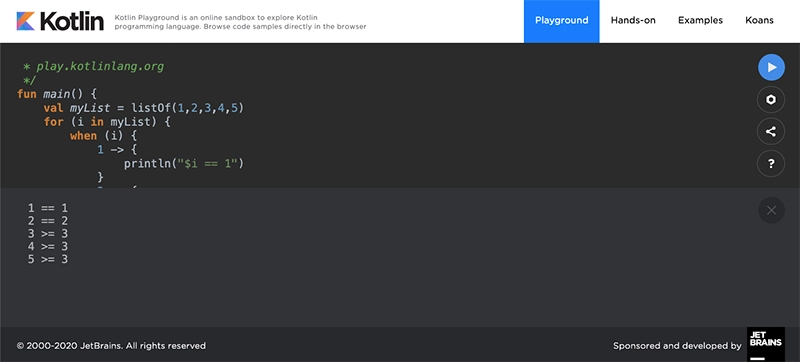This screenshot has height=362, width=800.
Task: Click the "Sponsored and developed by" text
Action: click(677, 346)
